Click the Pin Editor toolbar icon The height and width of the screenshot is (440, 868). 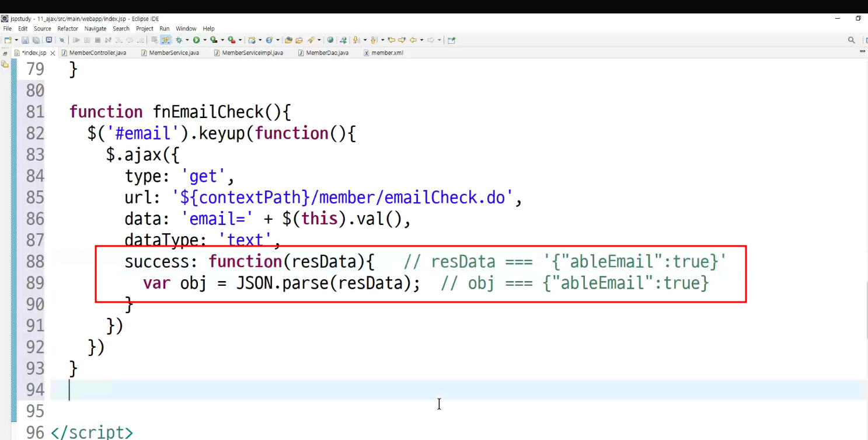click(451, 40)
